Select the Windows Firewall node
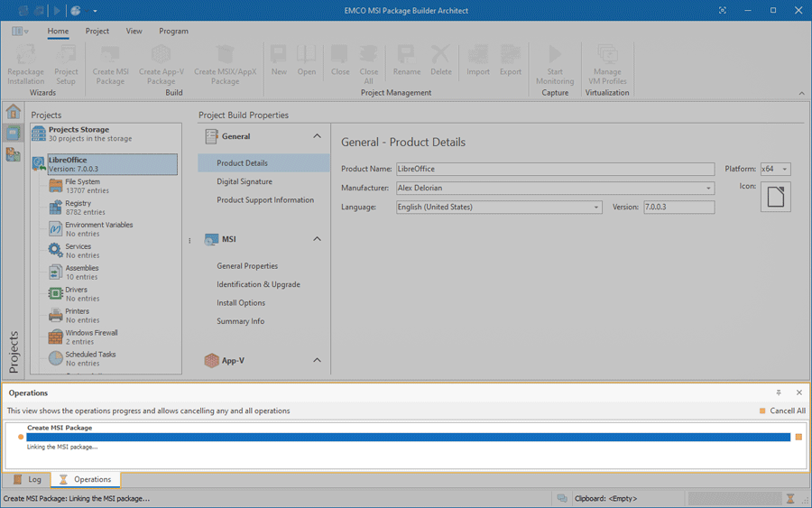This screenshot has height=508, width=812. coord(83,337)
